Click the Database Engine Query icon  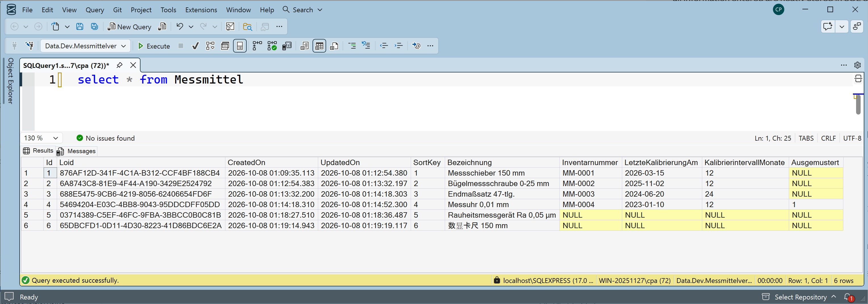click(x=162, y=27)
